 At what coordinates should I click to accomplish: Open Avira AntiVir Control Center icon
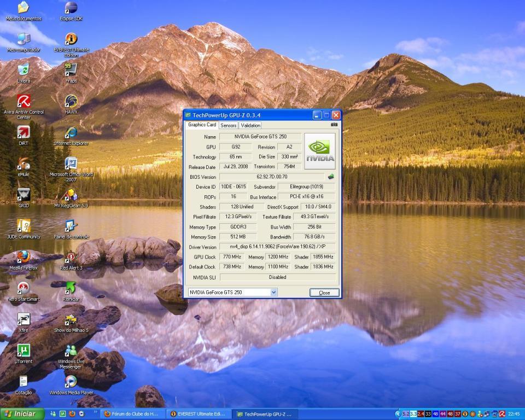tap(24, 101)
